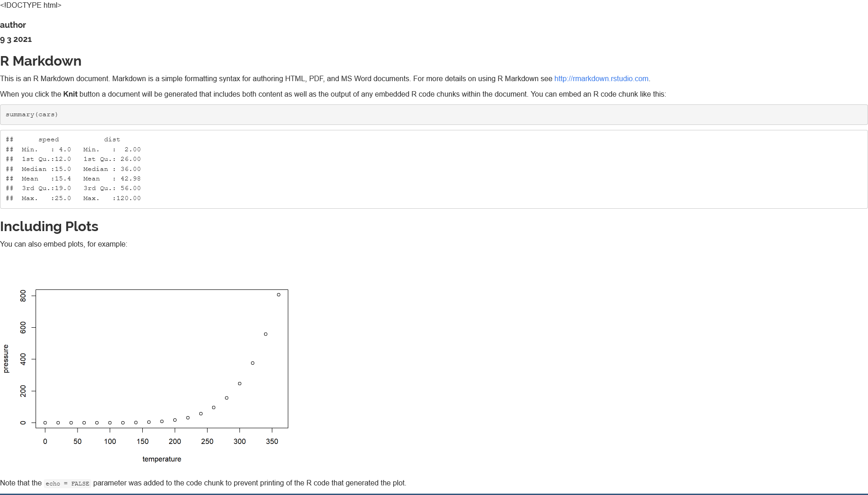
Task: Click the dark bar at the page bottom
Action: (433, 494)
